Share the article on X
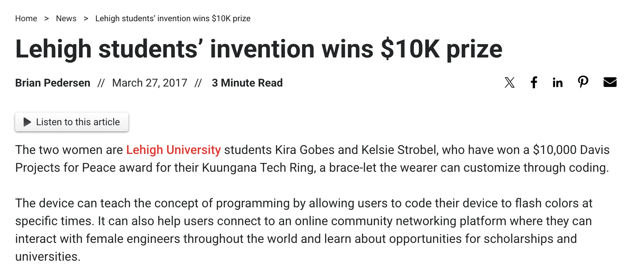 [510, 82]
